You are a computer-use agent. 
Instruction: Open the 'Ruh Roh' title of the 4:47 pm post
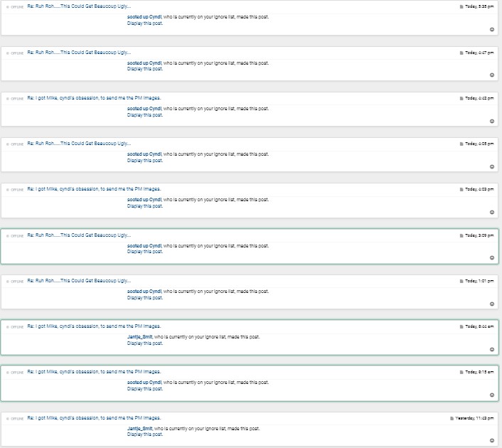79,53
